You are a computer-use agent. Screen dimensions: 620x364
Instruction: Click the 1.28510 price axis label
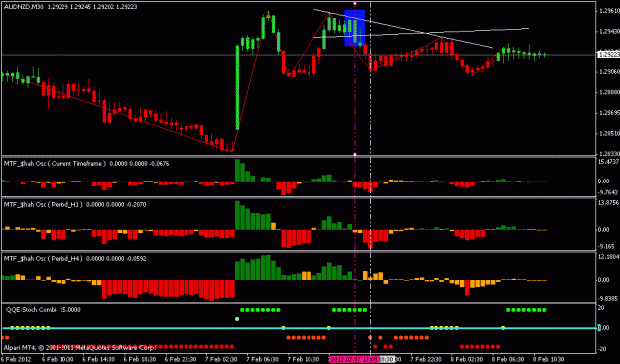point(609,134)
